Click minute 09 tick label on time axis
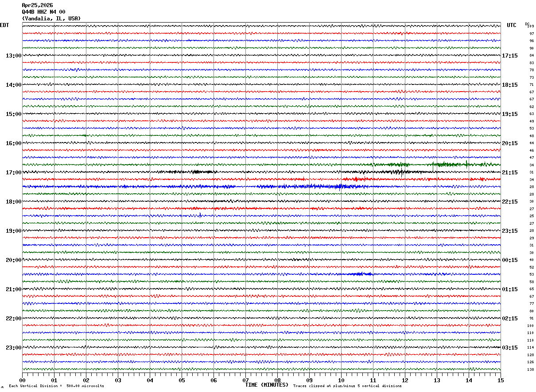This screenshot has height=392, width=536. tap(309, 380)
